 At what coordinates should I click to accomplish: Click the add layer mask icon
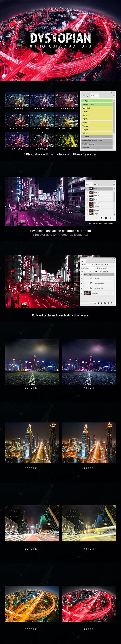(x=98, y=303)
